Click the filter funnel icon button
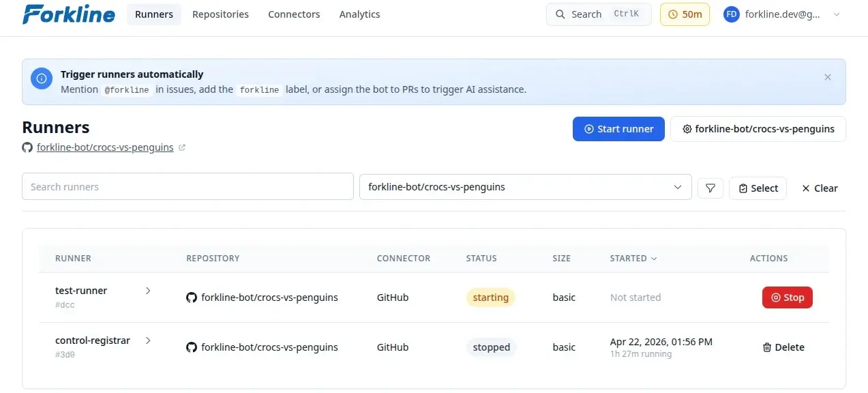Image resolution: width=868 pixels, height=393 pixels. coord(710,188)
